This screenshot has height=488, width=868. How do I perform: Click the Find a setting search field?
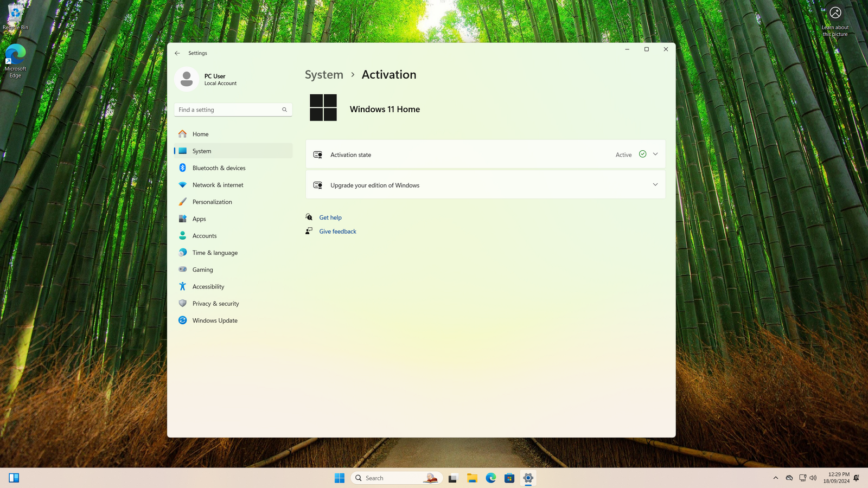pyautogui.click(x=233, y=110)
